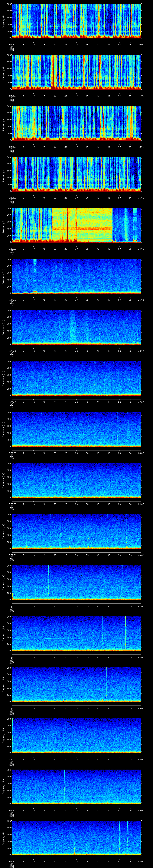Click the 18:36:00 start time label
This screenshot has height=868, width=153.
point(12,402)
